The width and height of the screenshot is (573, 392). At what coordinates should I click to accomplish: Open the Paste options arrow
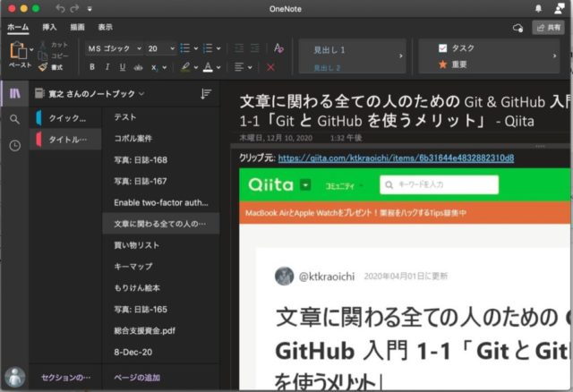tap(32, 49)
